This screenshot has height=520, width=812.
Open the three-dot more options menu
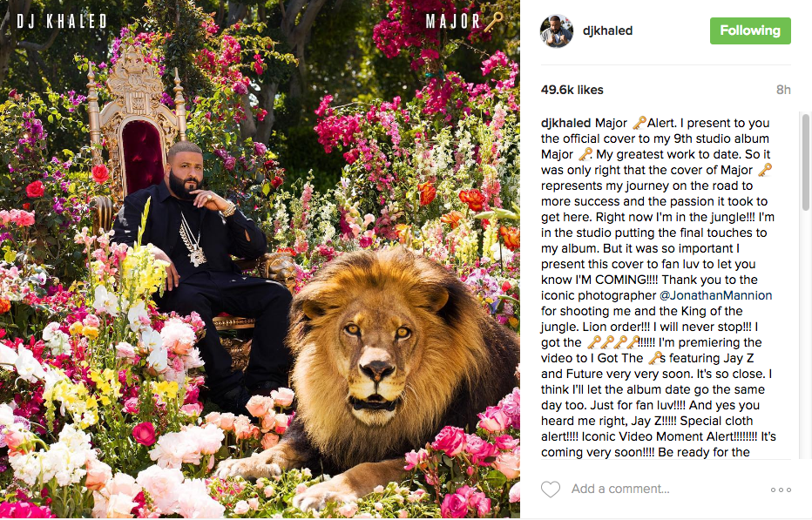pyautogui.click(x=781, y=490)
